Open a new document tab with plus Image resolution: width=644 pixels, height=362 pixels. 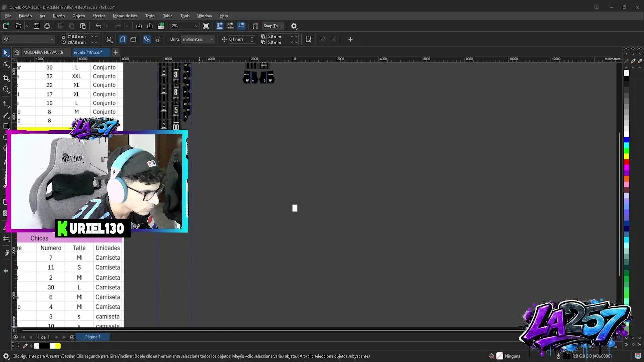click(115, 52)
